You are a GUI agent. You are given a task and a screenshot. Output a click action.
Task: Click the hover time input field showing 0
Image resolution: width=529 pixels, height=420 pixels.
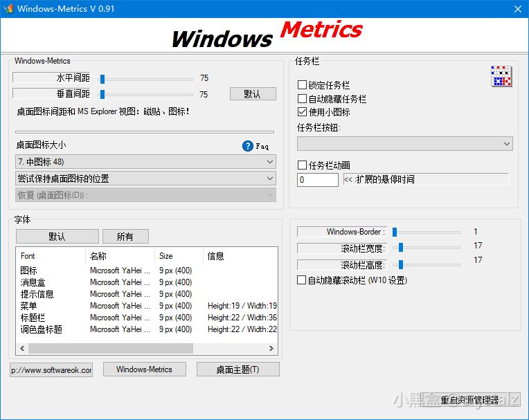(317, 180)
